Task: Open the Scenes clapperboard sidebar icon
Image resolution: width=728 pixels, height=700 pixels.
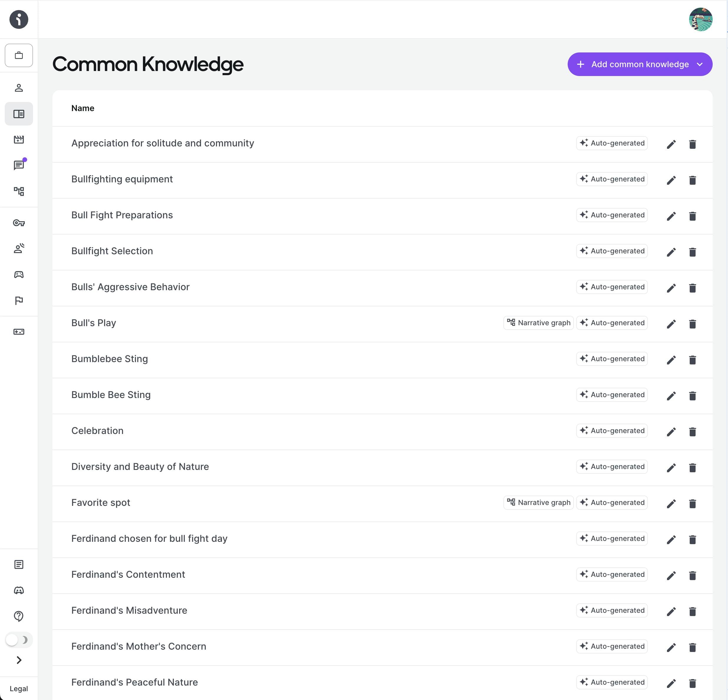Action: (x=19, y=140)
